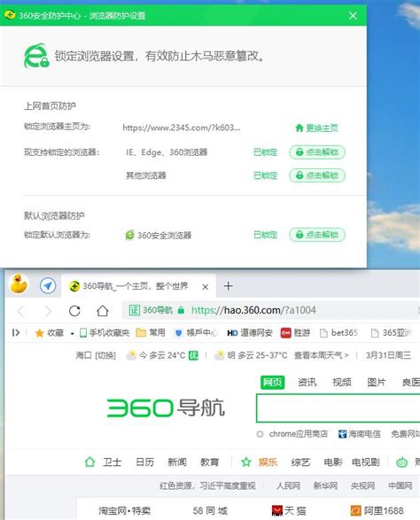Open 58 同城 site link
The height and width of the screenshot is (520, 420).
click(210, 511)
